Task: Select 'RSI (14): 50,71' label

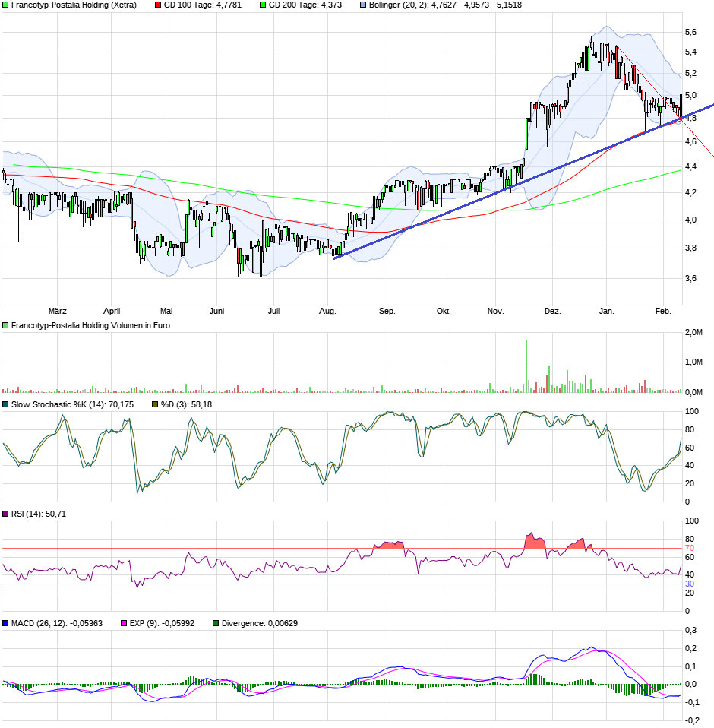Action: pos(39,514)
